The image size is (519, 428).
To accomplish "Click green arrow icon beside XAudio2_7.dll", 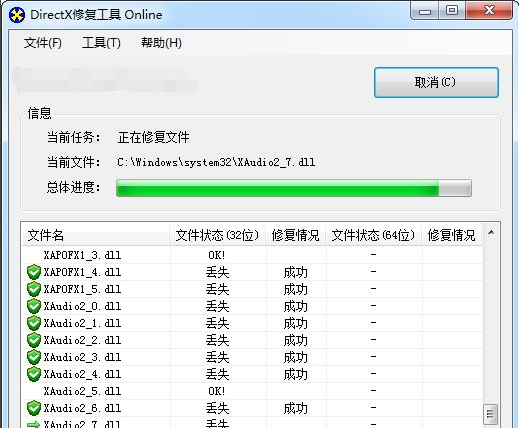I will (x=33, y=424).
